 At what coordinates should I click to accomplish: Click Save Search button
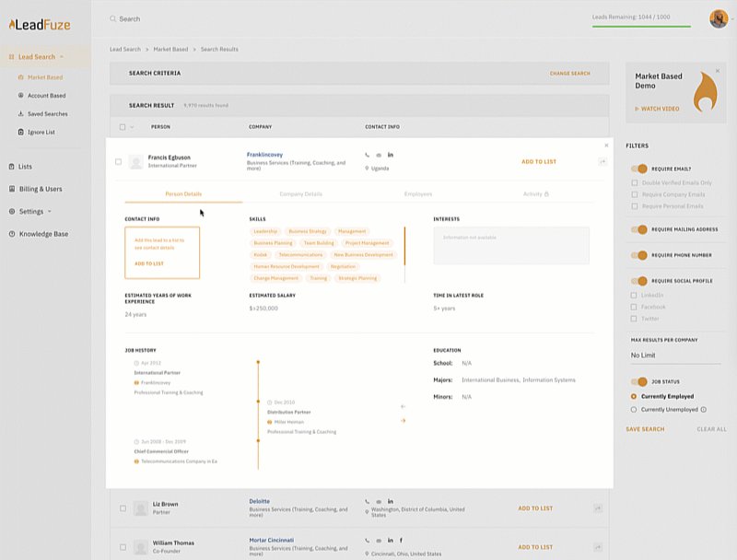(645, 429)
